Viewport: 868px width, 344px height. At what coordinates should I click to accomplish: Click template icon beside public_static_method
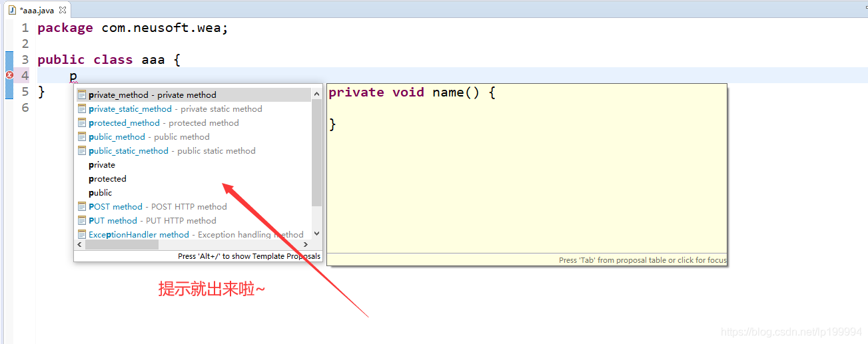82,150
